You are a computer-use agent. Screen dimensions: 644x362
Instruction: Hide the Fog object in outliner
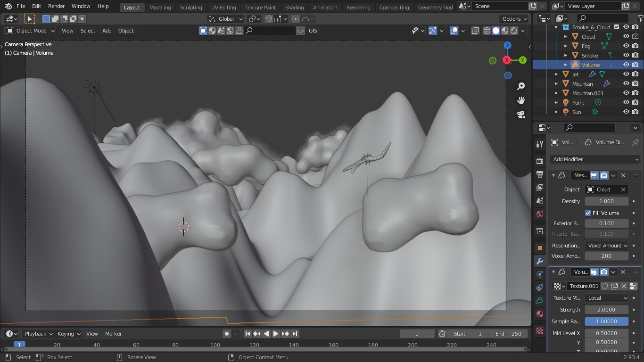pyautogui.click(x=626, y=46)
